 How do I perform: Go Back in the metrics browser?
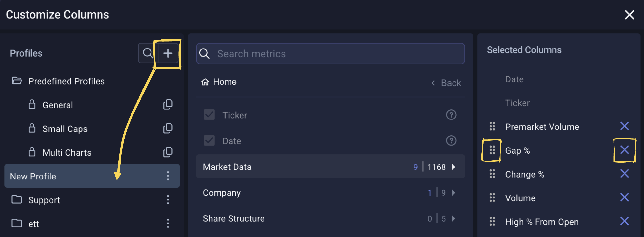[446, 83]
